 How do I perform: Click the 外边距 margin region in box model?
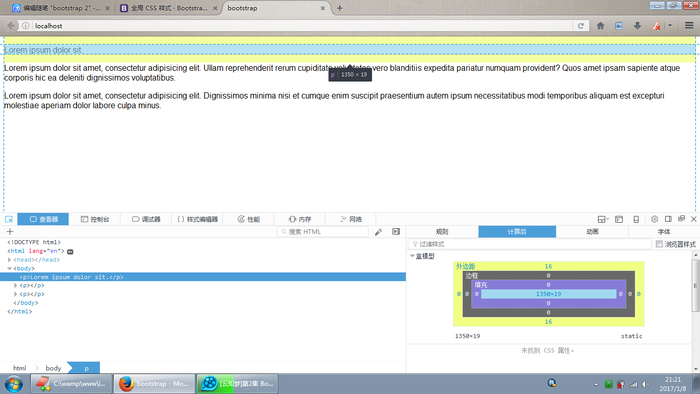click(465, 266)
